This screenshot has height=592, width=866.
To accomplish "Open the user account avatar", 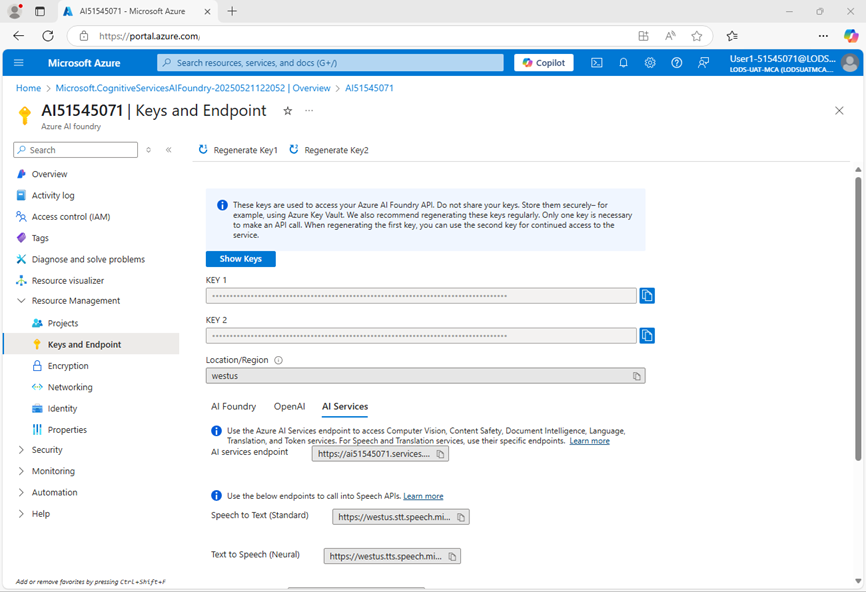I will [x=849, y=63].
